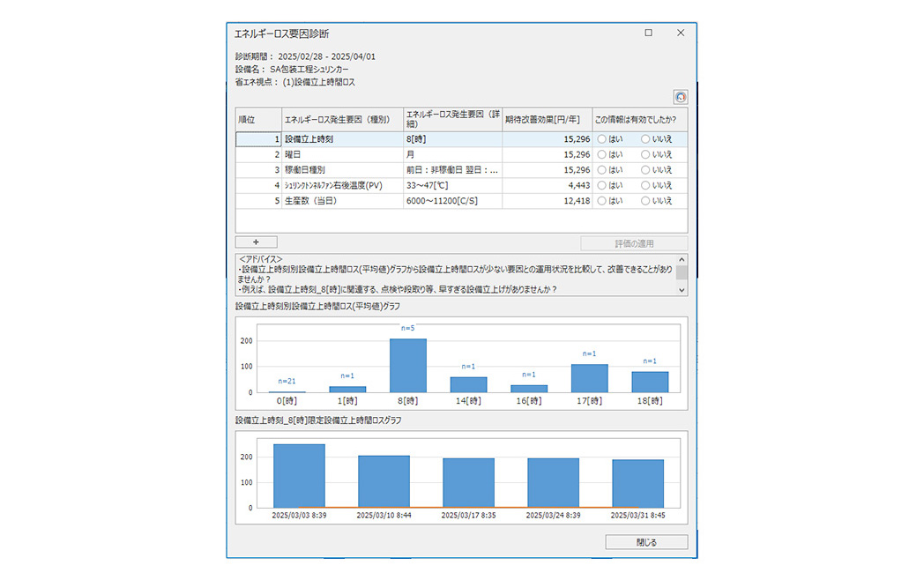The image size is (924, 580).
Task: Click the 2025/03/10 8:44 bar
Action: point(384,481)
